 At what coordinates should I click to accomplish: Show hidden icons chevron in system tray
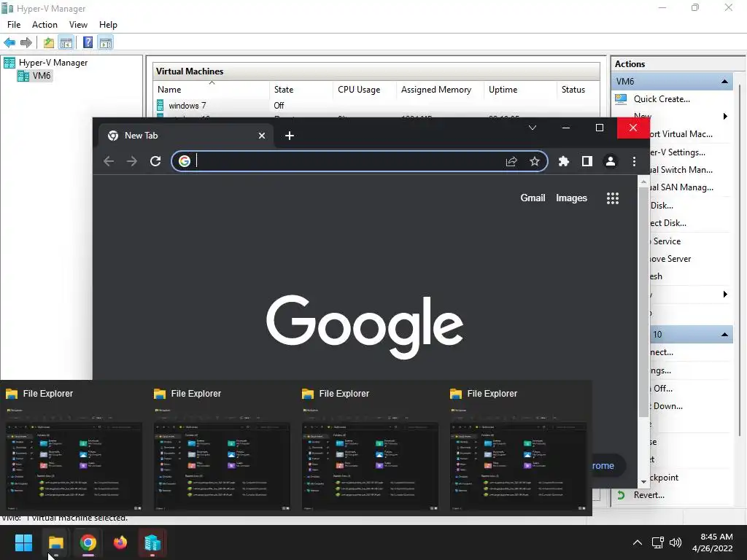coord(637,542)
